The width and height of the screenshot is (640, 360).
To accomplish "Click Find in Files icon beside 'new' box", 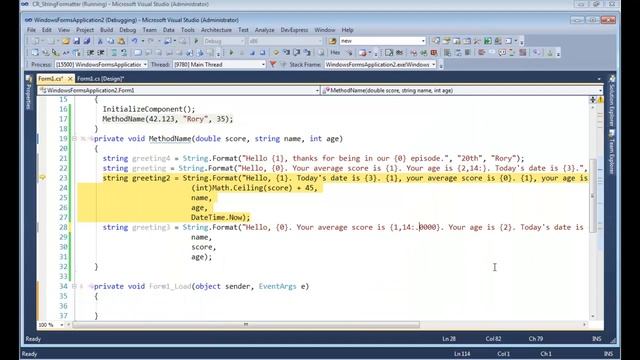I will [x=332, y=41].
